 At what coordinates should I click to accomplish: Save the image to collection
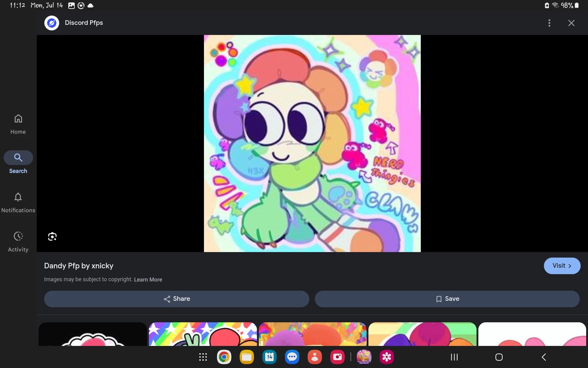pyautogui.click(x=447, y=299)
